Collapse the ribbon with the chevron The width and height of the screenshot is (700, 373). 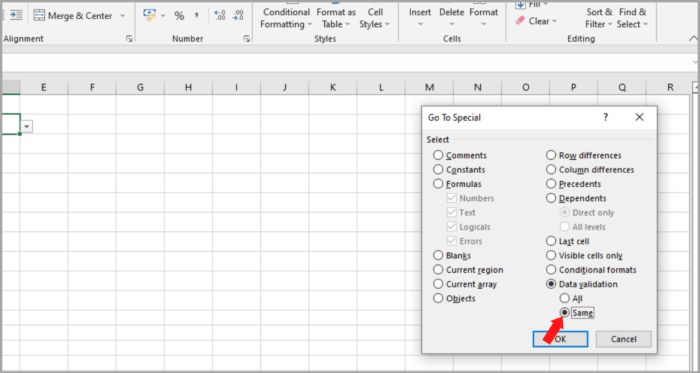pyautogui.click(x=692, y=39)
